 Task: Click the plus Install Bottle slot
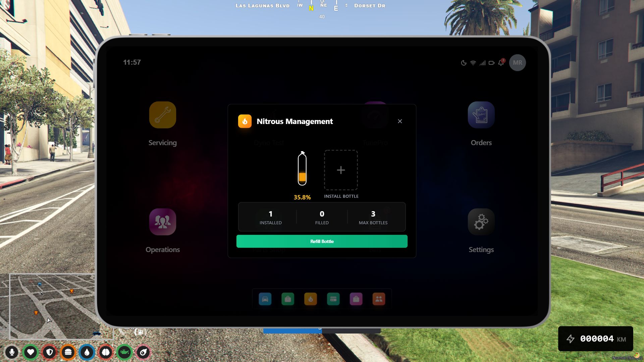(341, 170)
